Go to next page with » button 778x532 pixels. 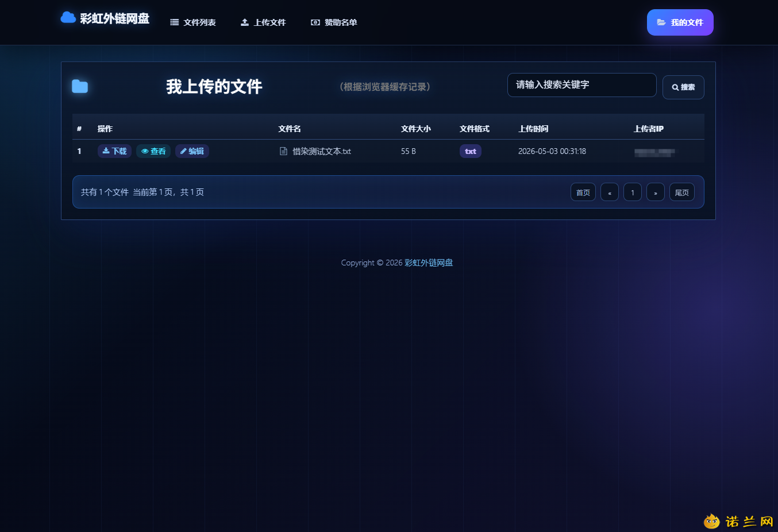point(656,192)
